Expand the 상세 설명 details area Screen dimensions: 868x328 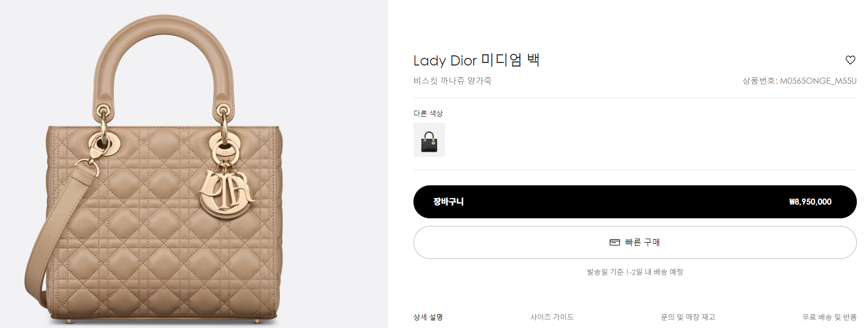click(428, 317)
